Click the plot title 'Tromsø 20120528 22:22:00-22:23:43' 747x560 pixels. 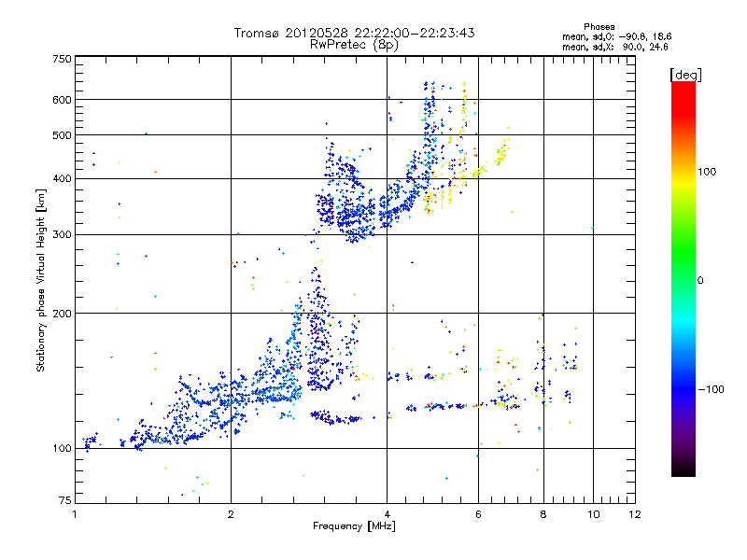(354, 33)
